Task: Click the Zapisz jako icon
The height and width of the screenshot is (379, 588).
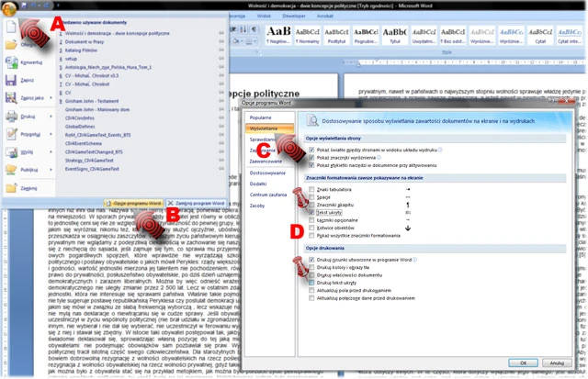Action: 11,98
